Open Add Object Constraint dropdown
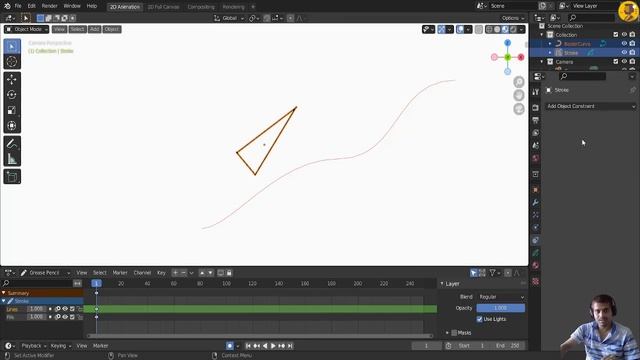 [x=591, y=106]
